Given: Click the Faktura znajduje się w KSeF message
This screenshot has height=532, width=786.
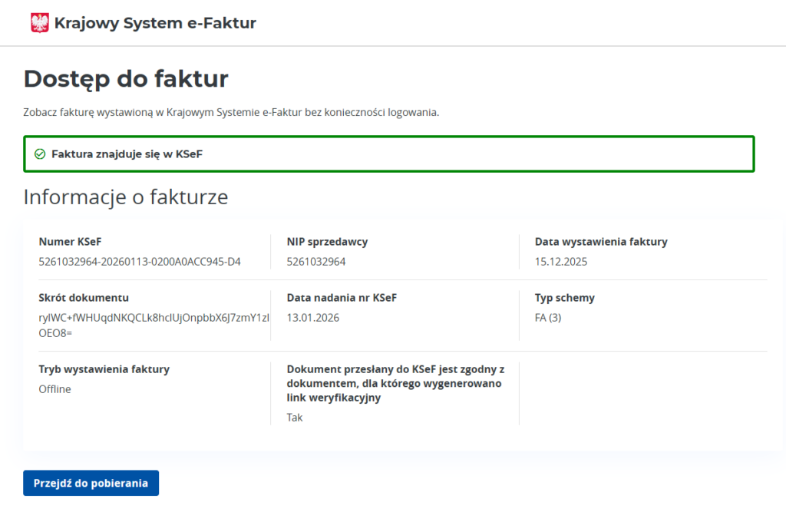Looking at the screenshot, I should (x=127, y=154).
